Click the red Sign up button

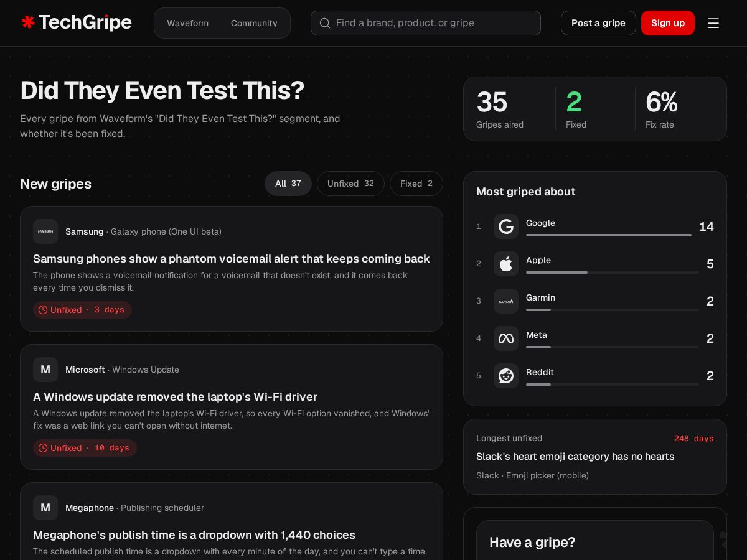[668, 23]
